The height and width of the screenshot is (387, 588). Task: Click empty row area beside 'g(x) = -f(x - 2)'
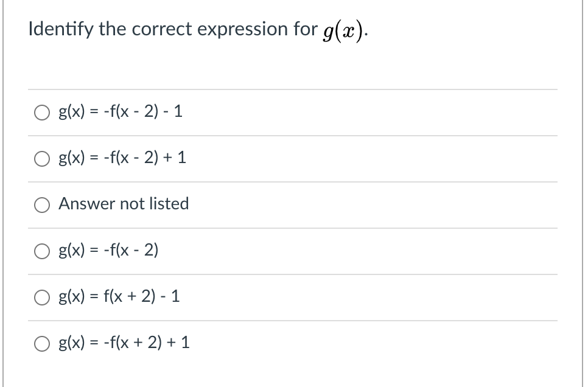358,251
